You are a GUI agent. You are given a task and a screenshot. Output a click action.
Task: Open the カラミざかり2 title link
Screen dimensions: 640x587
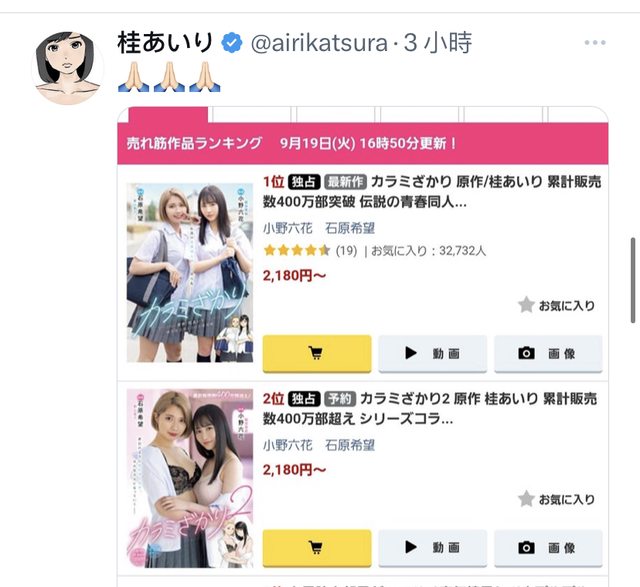click(x=430, y=409)
